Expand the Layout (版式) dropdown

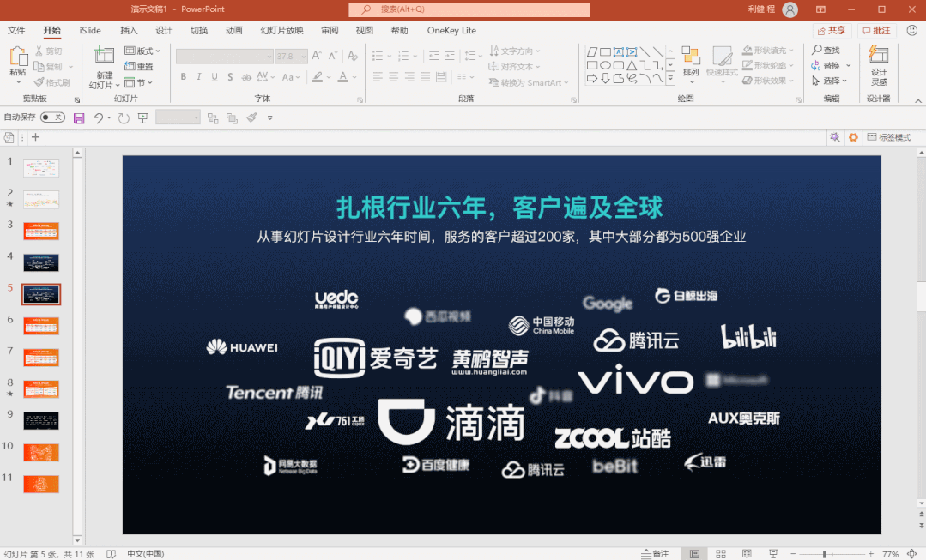tap(142, 51)
